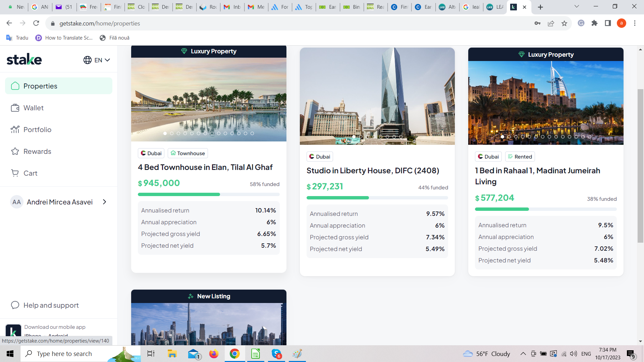Open the tab search dropdown arrow
The image size is (644, 362).
tap(577, 7)
